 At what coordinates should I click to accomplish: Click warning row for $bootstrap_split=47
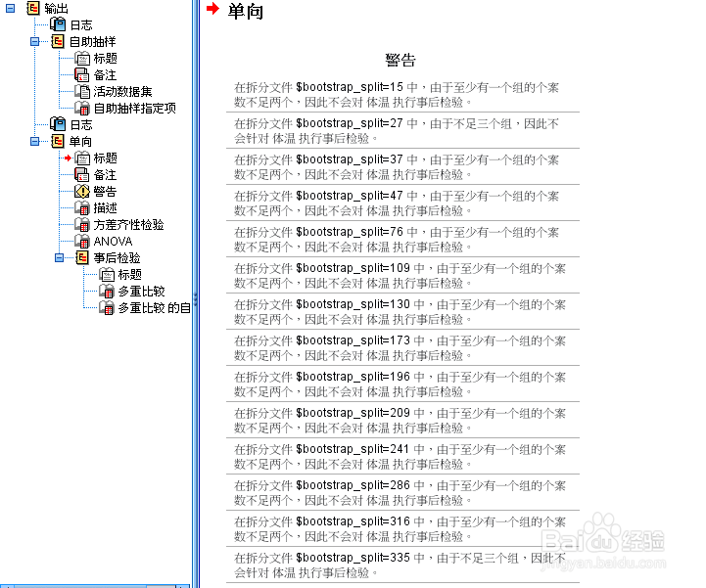402,203
